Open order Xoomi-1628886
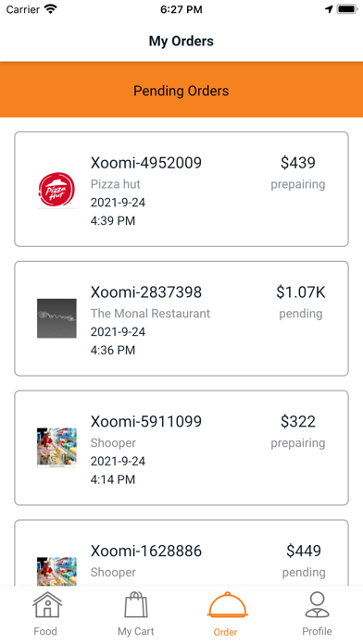Viewport: 363px width, 644px height. 181,552
